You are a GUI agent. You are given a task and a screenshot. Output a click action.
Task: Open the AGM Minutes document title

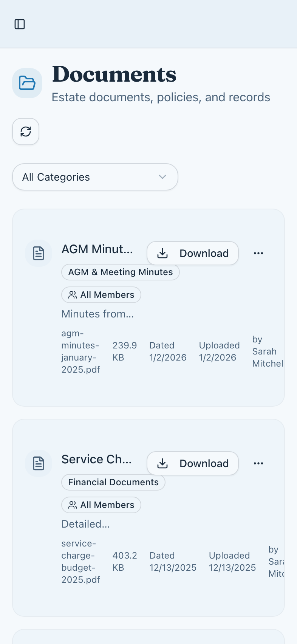(x=97, y=249)
